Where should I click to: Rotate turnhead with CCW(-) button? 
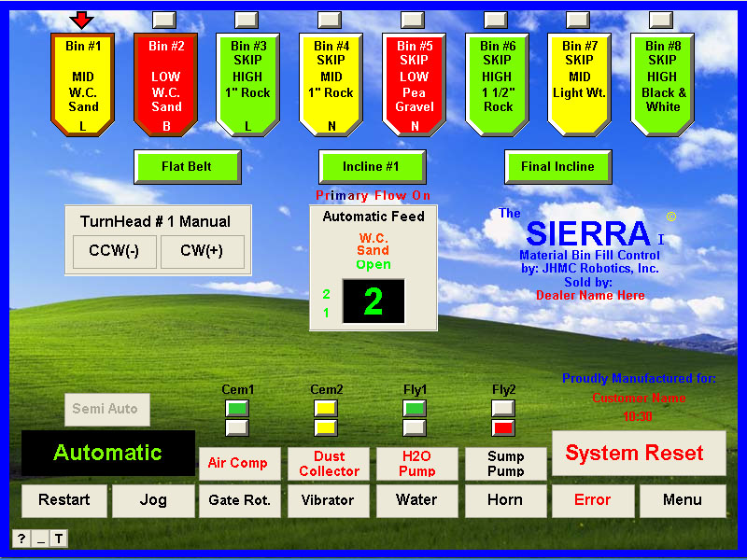coord(116,252)
